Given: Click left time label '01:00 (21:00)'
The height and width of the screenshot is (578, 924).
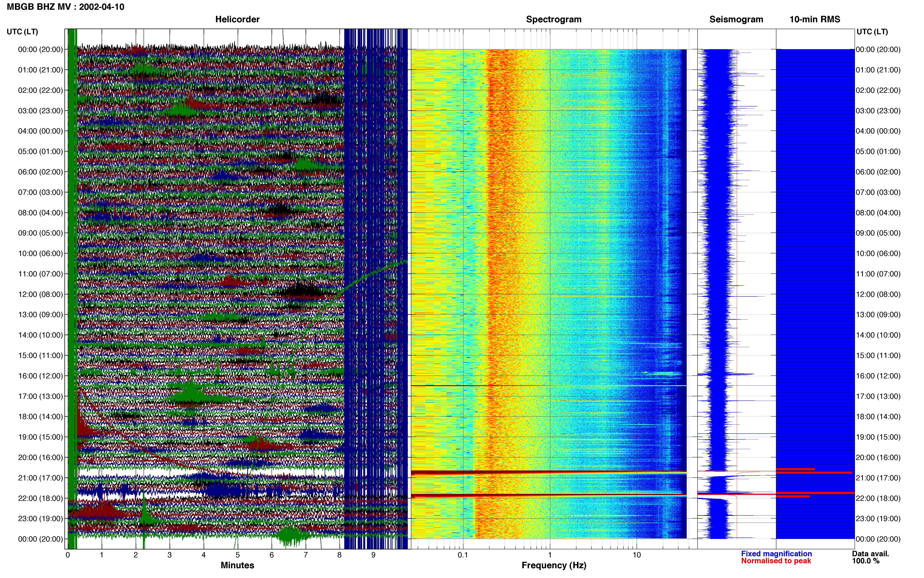Looking at the screenshot, I should (x=41, y=70).
